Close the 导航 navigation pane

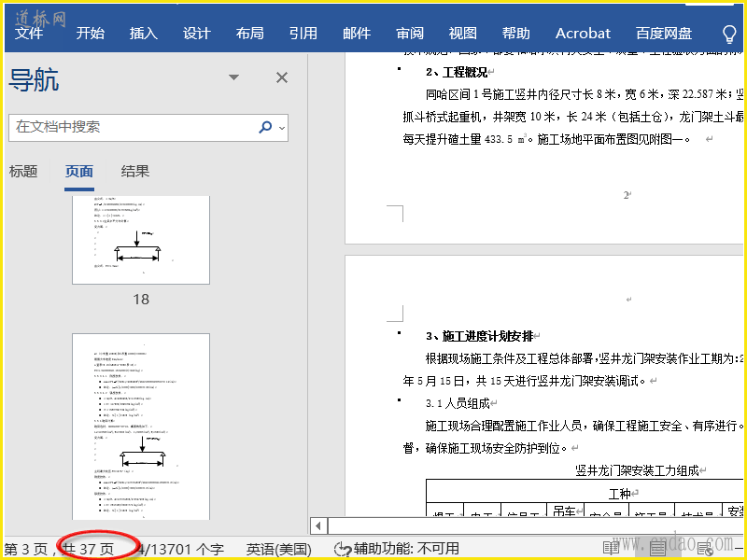282,77
